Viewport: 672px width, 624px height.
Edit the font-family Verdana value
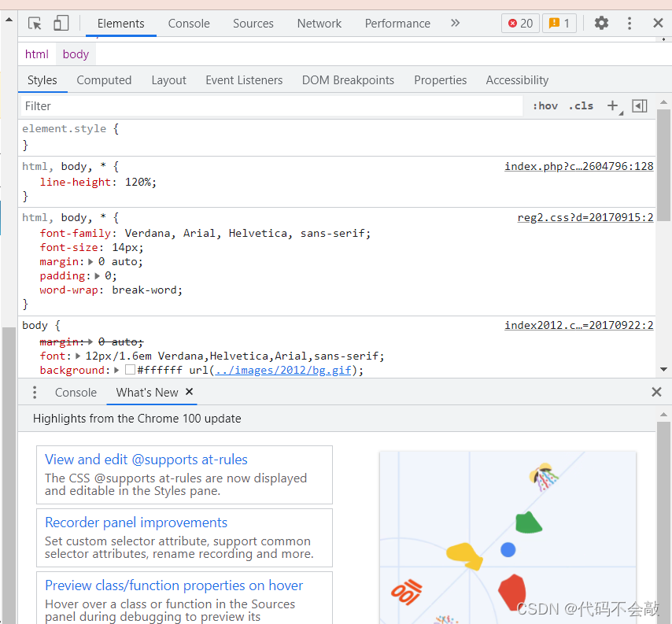tap(245, 233)
